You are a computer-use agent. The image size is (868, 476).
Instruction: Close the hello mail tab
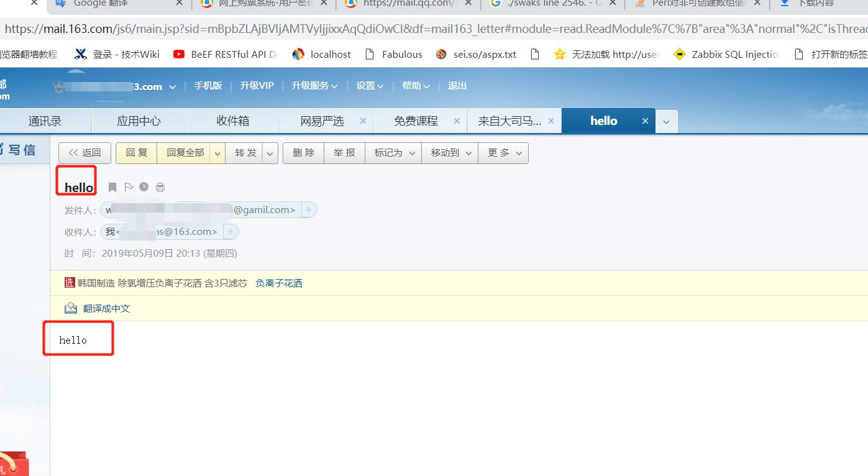pos(645,121)
